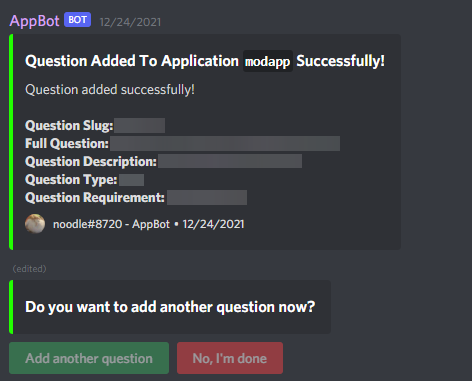Click the Question Description redacted value
This screenshot has height=381, width=472.
pos(230,161)
